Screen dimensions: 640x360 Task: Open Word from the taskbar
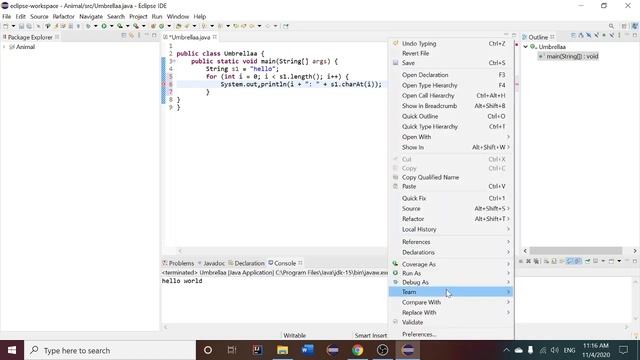click(307, 350)
